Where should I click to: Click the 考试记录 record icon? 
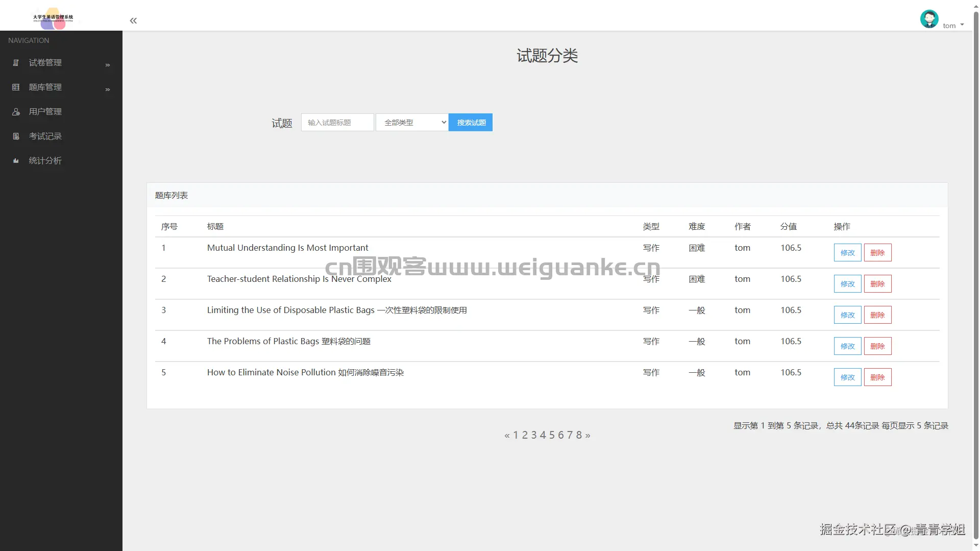click(x=16, y=136)
